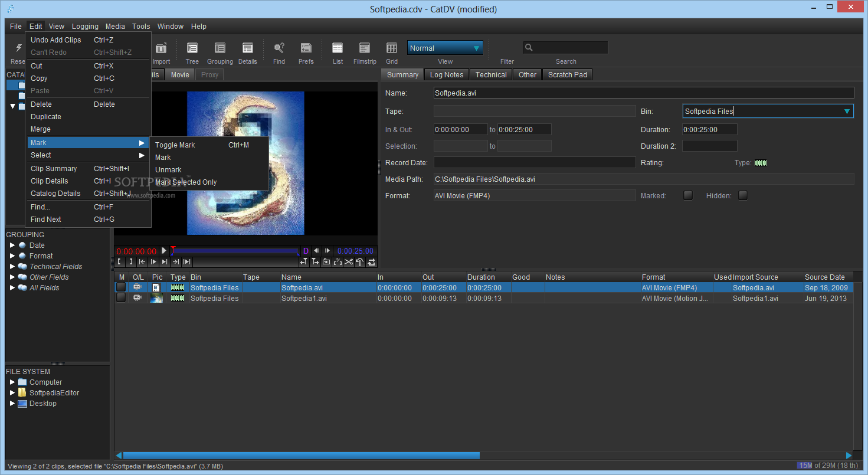Tick the Marked checkbox in Summary

pos(688,195)
